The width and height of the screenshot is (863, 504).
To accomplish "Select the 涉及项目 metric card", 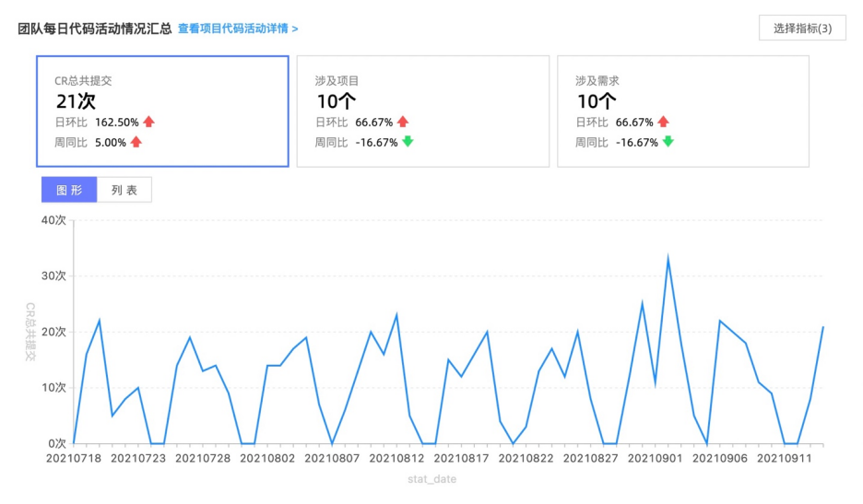I will 422,111.
